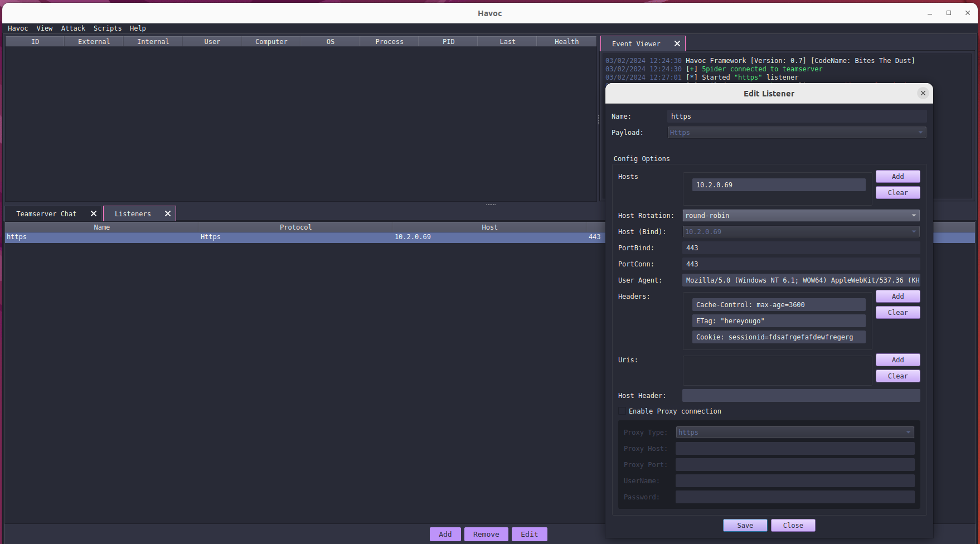
Task: Click the Last column header
Action: (x=508, y=42)
